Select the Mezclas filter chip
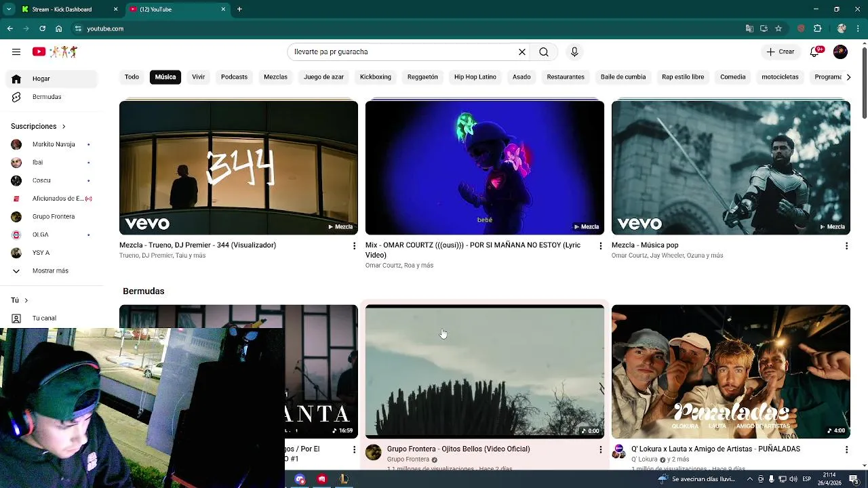 click(x=275, y=77)
